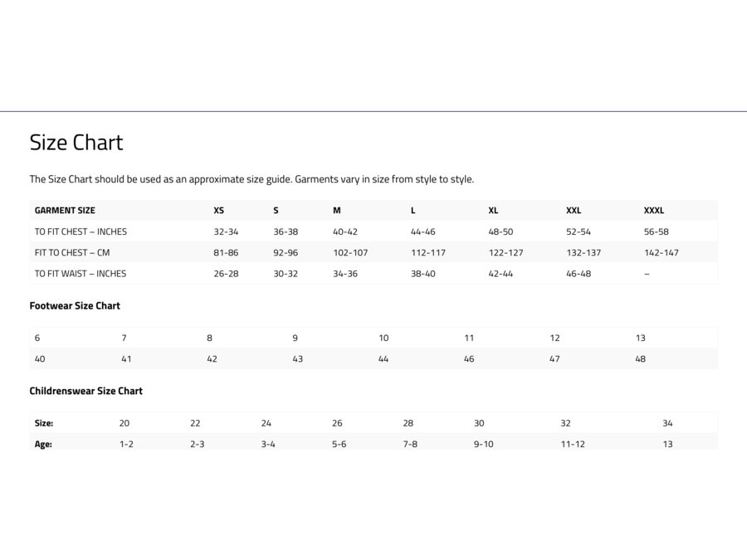This screenshot has height=560, width=747.
Task: Click the 40-42 chest inches cell
Action: coord(345,231)
